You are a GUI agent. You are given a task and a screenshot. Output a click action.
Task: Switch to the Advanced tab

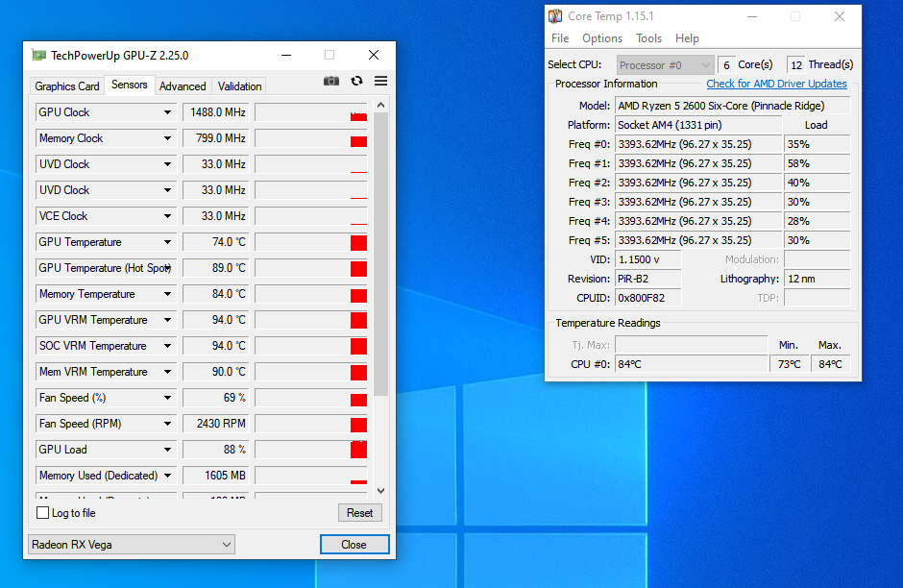(x=183, y=86)
